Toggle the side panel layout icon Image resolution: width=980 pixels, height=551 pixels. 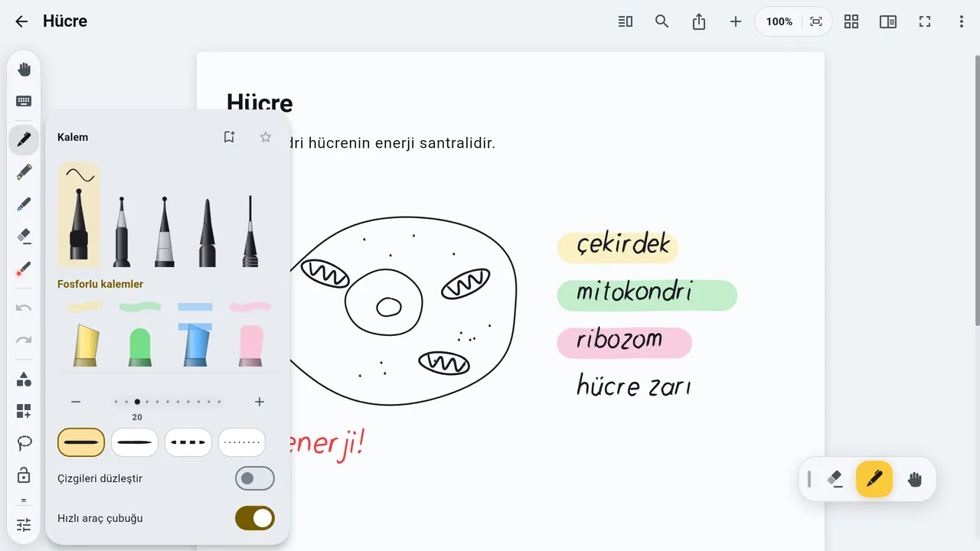click(x=888, y=21)
